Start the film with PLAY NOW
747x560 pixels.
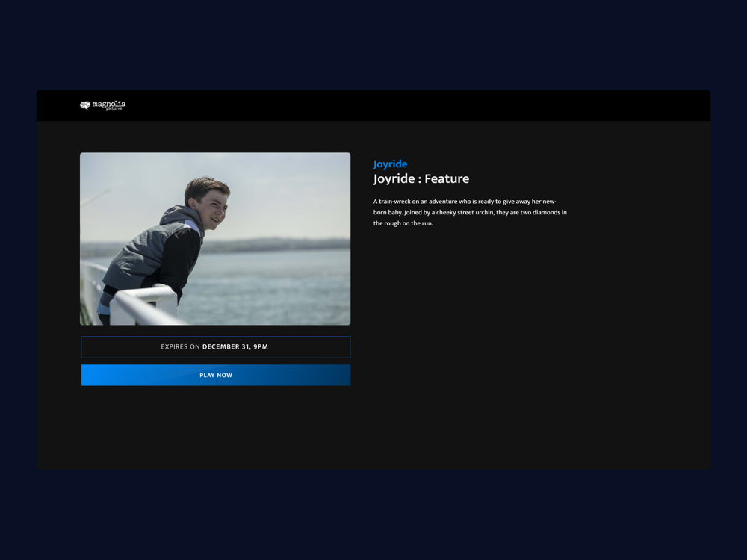tap(216, 376)
